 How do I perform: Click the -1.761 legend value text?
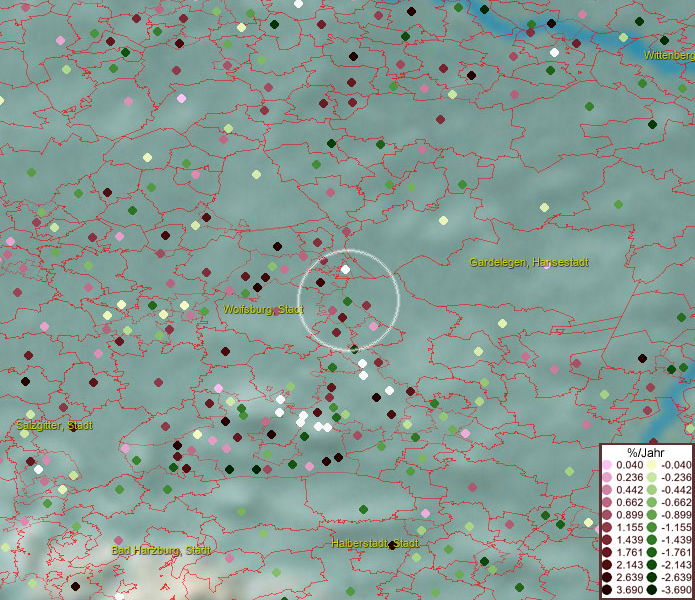[676, 553]
